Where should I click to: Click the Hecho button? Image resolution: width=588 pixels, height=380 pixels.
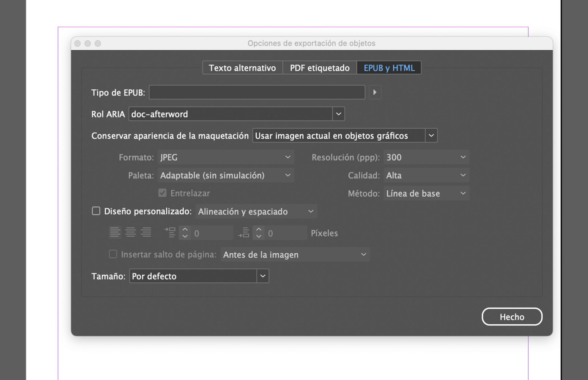[x=512, y=317]
